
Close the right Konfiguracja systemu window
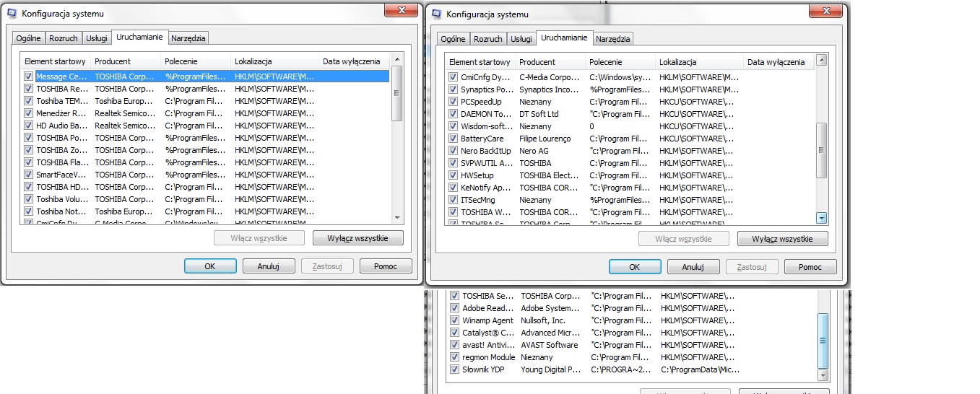point(828,10)
